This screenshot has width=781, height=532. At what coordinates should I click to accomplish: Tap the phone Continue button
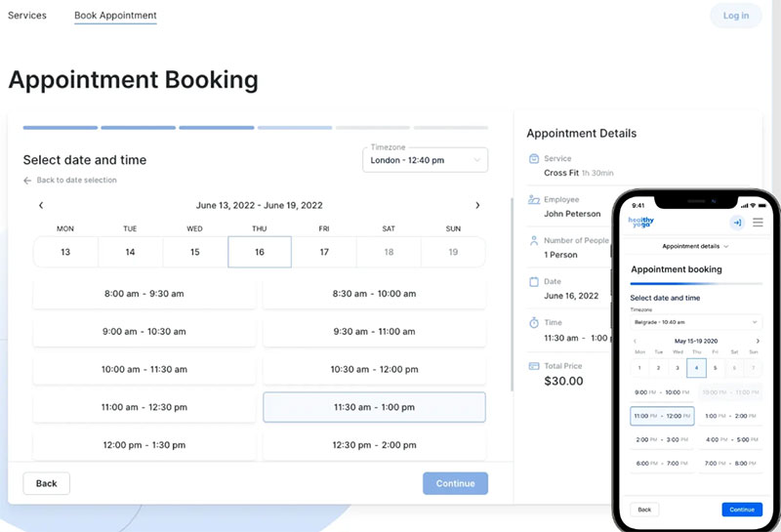742,510
